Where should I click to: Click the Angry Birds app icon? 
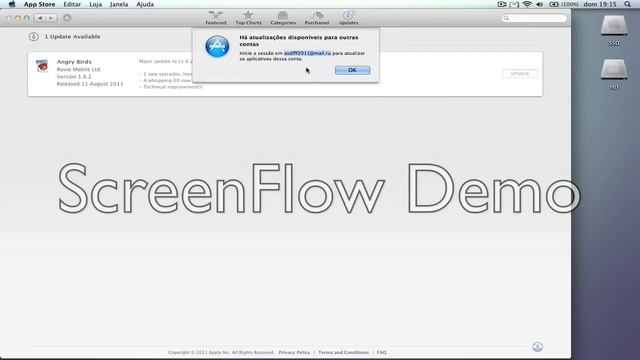pos(42,66)
